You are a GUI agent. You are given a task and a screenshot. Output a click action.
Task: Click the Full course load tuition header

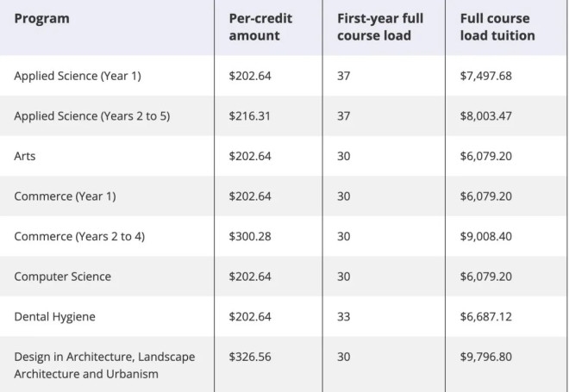pos(497,27)
